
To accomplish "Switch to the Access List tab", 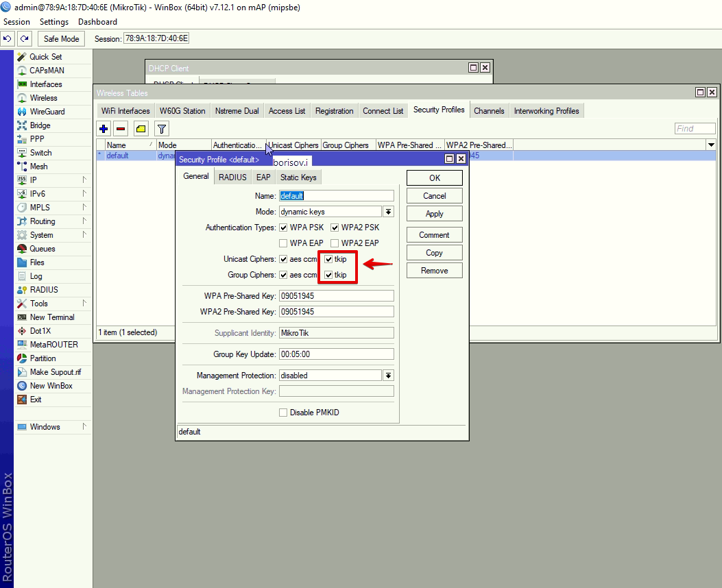I will tap(287, 111).
